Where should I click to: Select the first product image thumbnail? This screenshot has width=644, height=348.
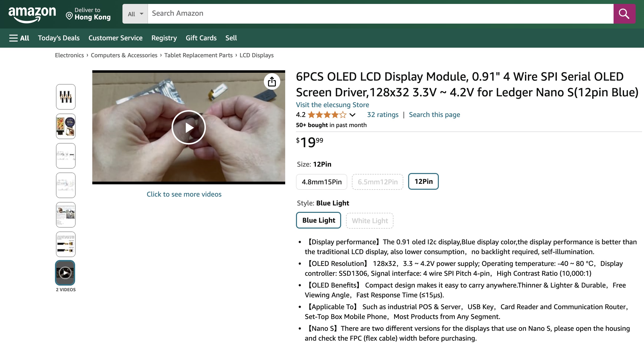pyautogui.click(x=66, y=97)
